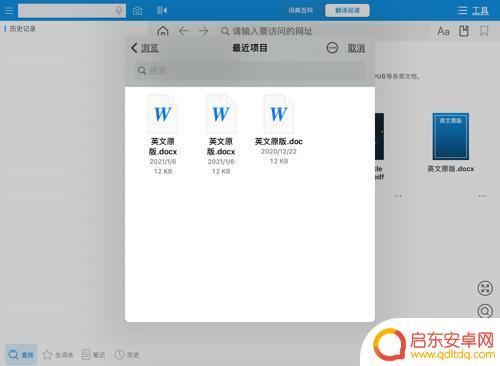This screenshot has height=366, width=500.
Task: Toggle the bookmark icon in the reader bar
Action: (484, 31)
